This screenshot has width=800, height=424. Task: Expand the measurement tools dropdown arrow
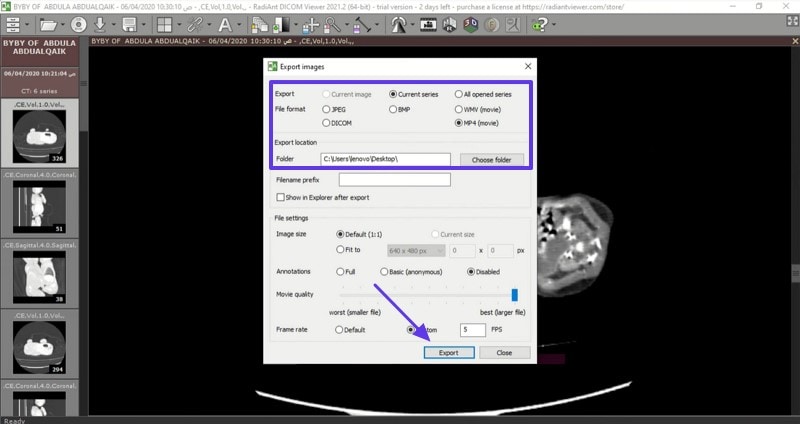(x=377, y=24)
